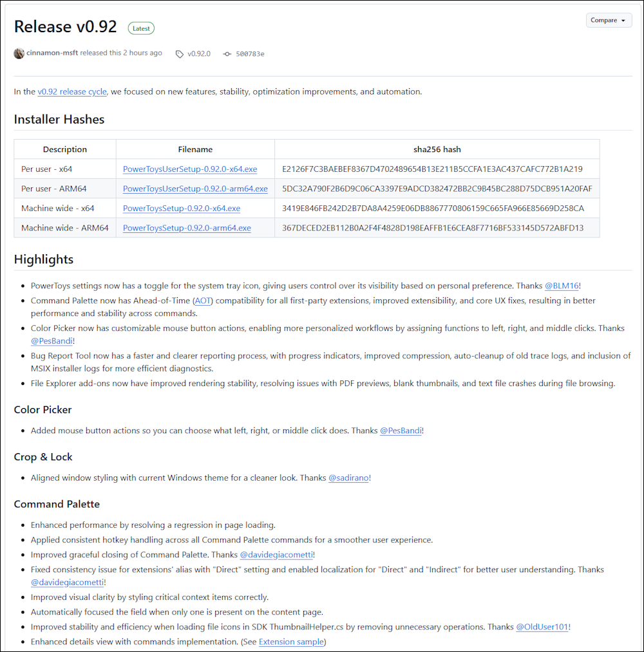The image size is (644, 652).
Task: Click the commit icon beside 500783e
Action: (227, 54)
